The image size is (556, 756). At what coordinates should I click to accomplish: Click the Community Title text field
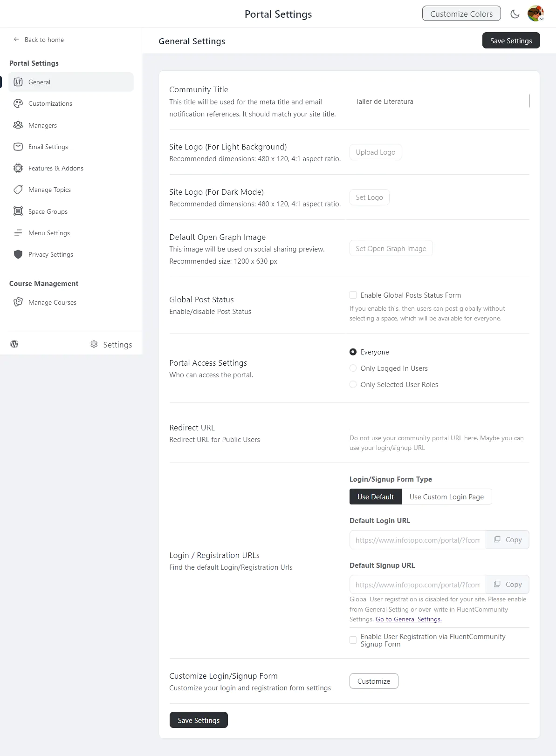click(438, 102)
